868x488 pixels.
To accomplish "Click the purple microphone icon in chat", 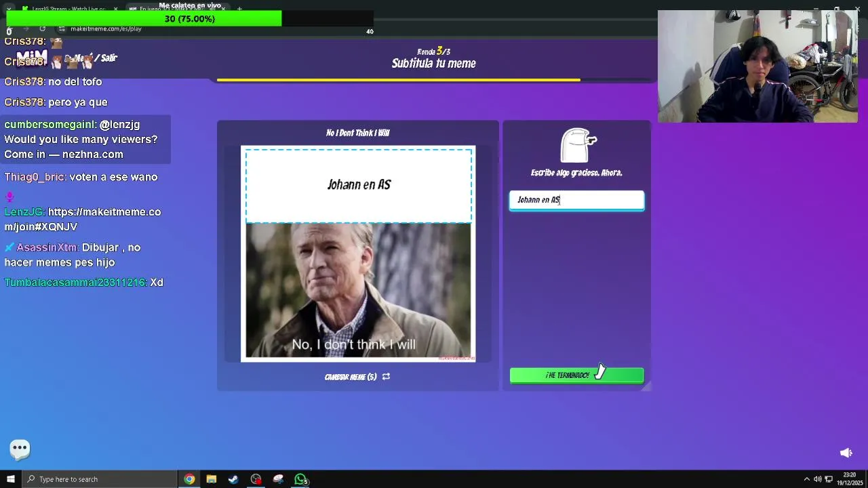I will tap(9, 197).
